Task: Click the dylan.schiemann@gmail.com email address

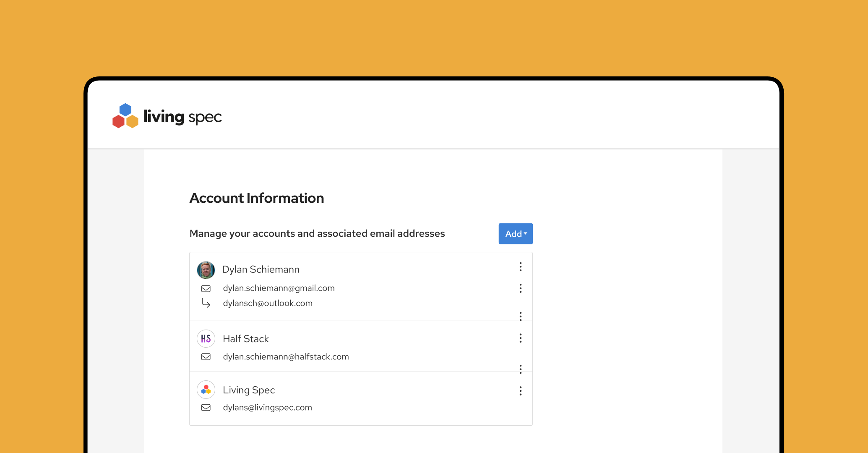Action: click(279, 288)
